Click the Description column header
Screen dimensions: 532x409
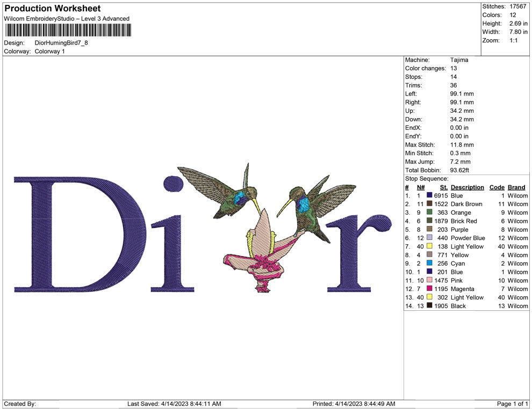pos(468,187)
